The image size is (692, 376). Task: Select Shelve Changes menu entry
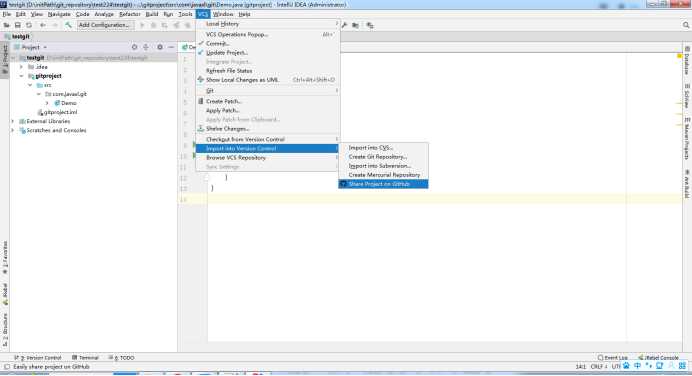[268, 128]
